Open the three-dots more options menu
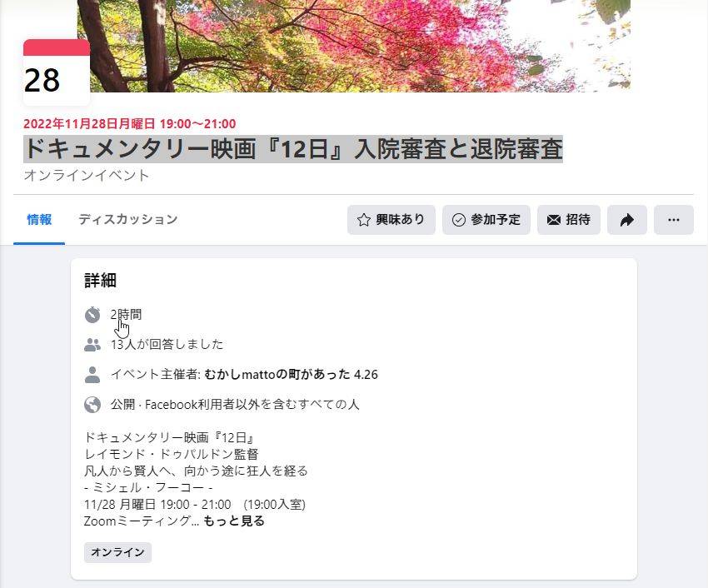The image size is (708, 588). click(x=673, y=220)
